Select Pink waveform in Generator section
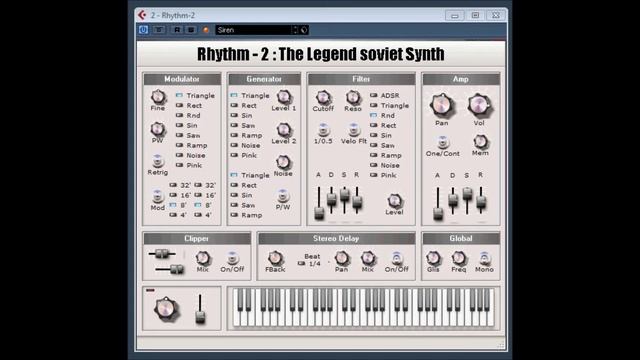The image size is (640, 360). 244,155
